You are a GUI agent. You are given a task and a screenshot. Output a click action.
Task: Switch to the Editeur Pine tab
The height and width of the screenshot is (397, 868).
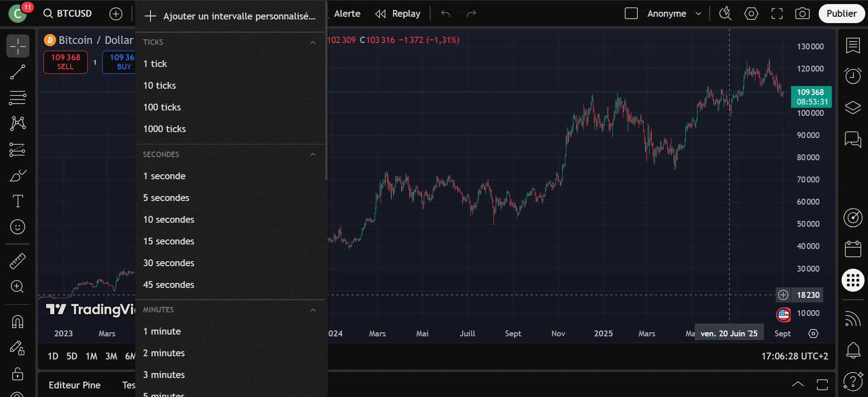75,385
